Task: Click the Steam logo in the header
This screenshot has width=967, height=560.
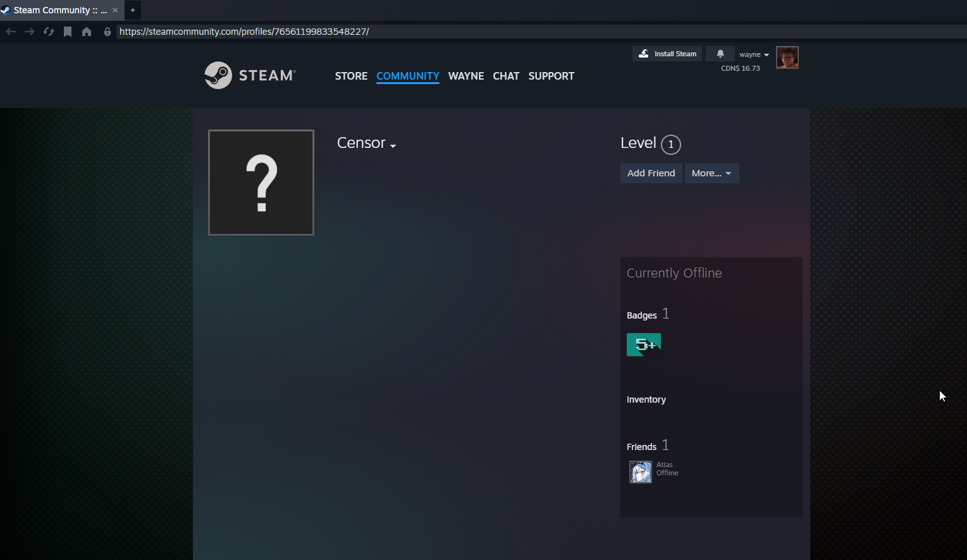Action: 250,75
